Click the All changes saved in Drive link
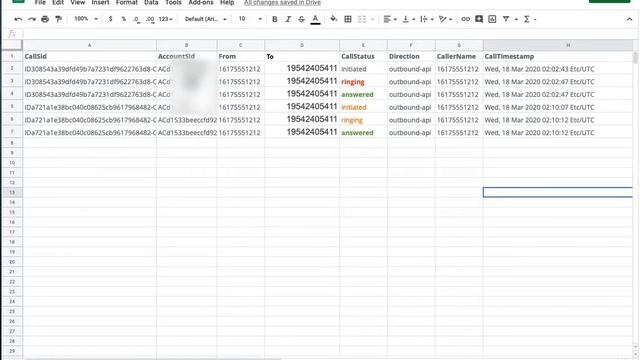 [x=282, y=2]
